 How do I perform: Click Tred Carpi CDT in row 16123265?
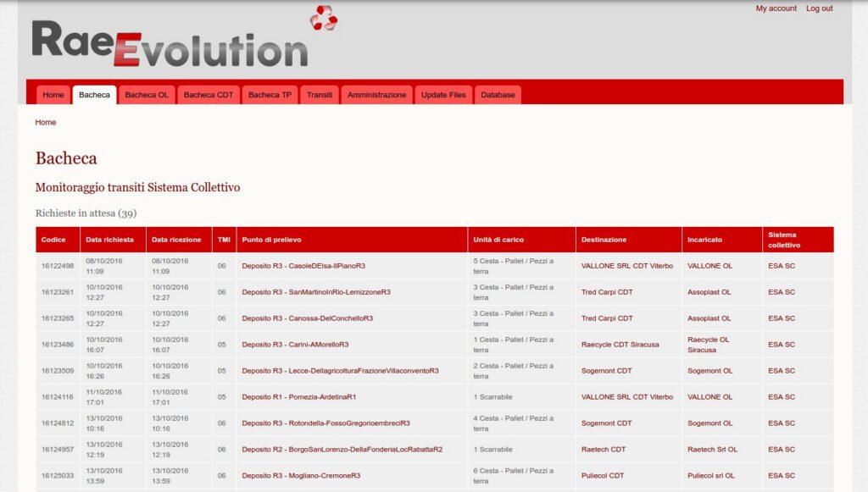607,318
